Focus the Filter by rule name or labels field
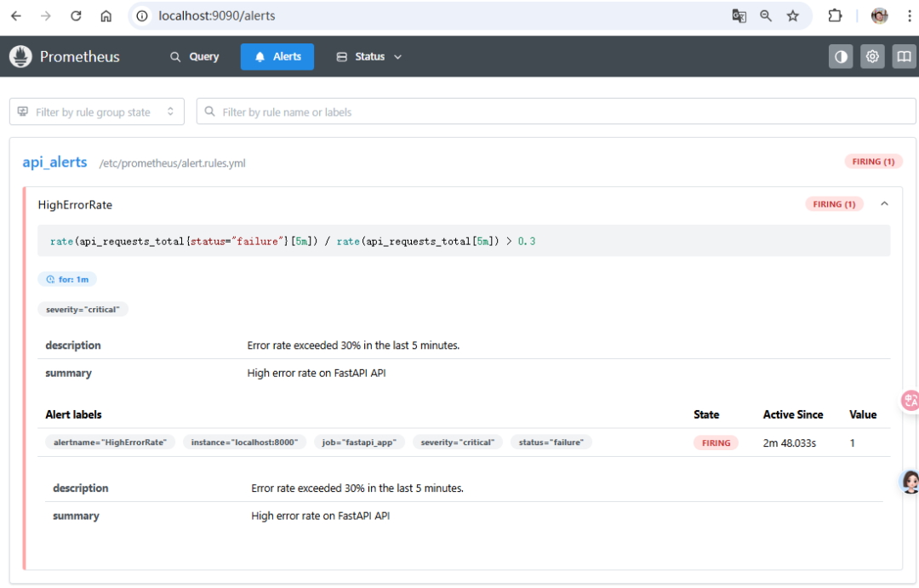The width and height of the screenshot is (919, 588). (556, 111)
